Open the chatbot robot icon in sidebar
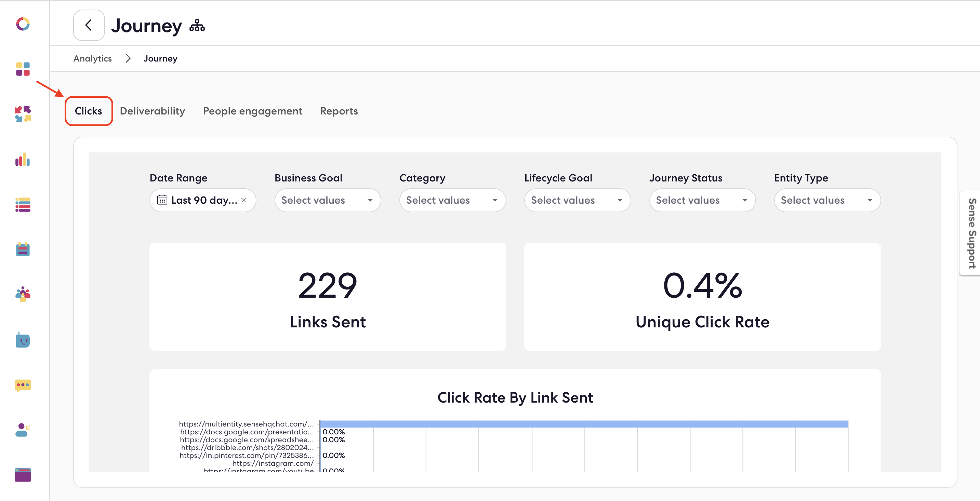The height and width of the screenshot is (501, 980). click(23, 340)
